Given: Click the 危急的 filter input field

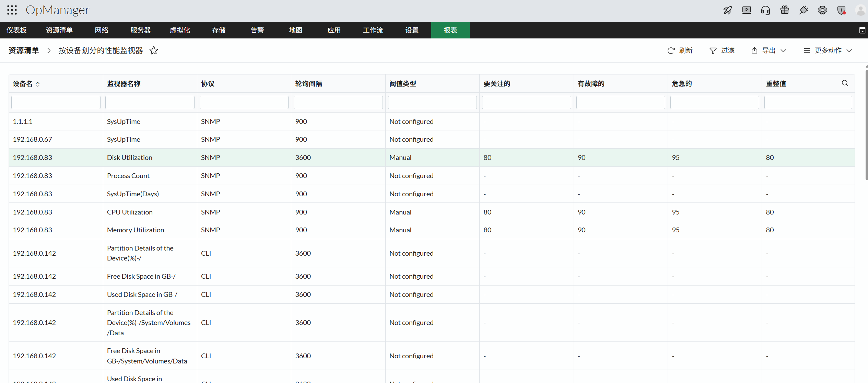Looking at the screenshot, I should coord(715,103).
